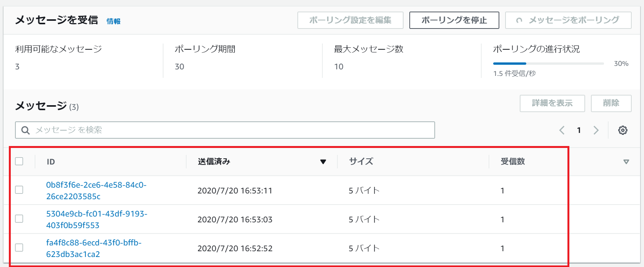644x267 pixels.
Task: Click the メッセージをポーリング button
Action: click(x=568, y=20)
